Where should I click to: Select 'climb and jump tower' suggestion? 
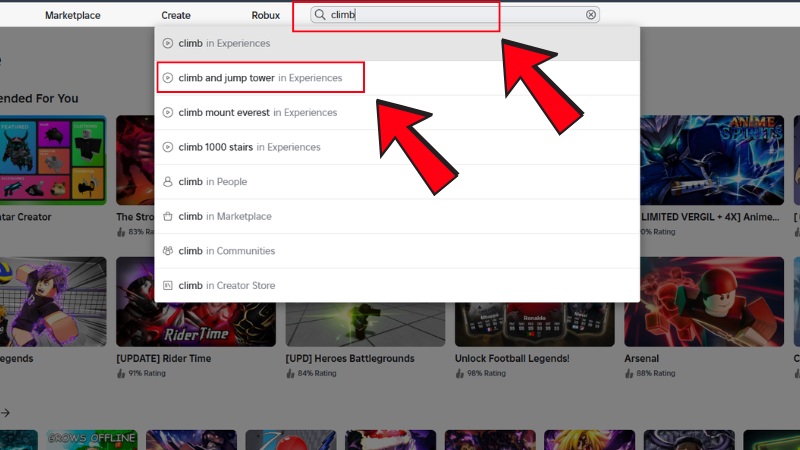coord(397,78)
